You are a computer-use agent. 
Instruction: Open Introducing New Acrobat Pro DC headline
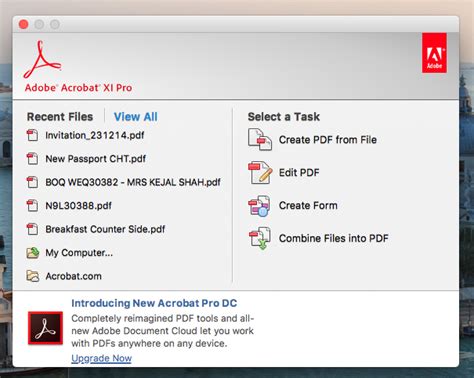coord(154,303)
